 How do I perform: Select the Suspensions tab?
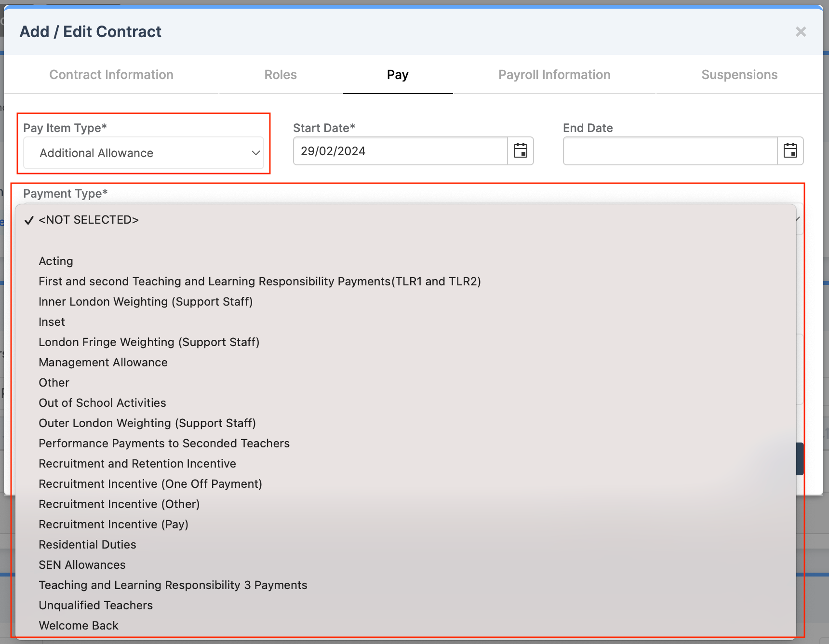[x=739, y=75]
